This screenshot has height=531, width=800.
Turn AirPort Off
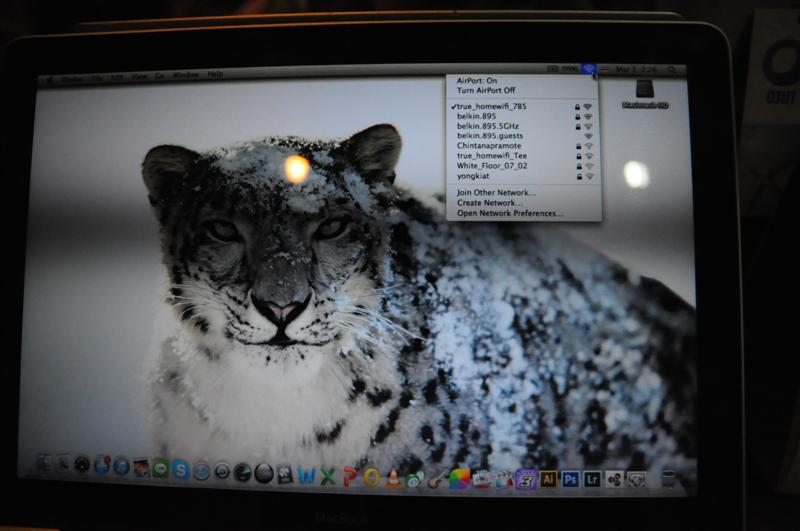522,90
